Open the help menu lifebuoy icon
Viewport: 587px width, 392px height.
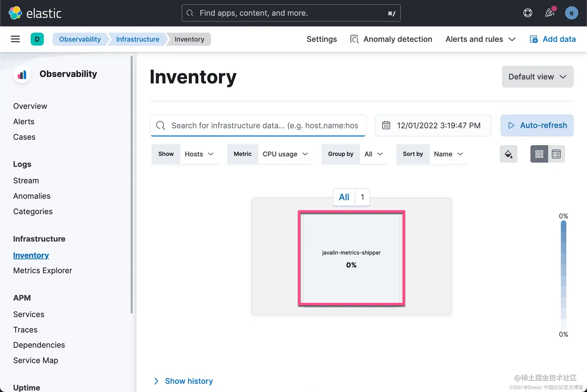point(528,13)
